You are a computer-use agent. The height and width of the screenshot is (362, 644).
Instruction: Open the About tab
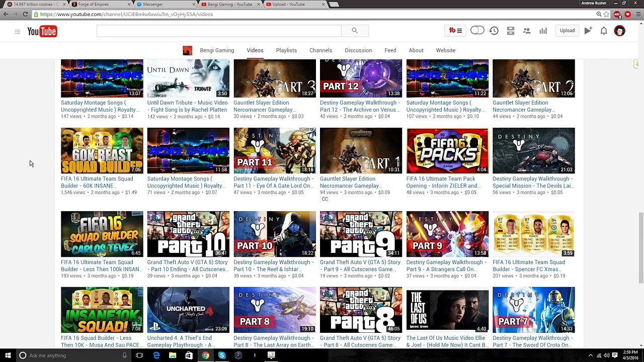coord(416,50)
